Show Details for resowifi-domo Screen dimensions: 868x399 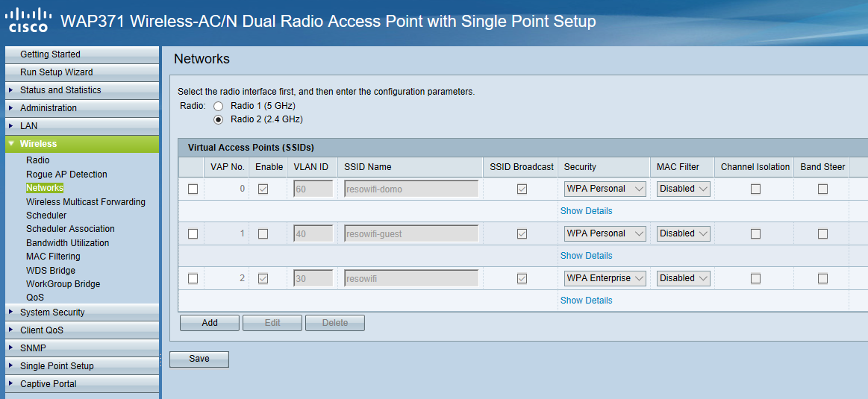(586, 211)
